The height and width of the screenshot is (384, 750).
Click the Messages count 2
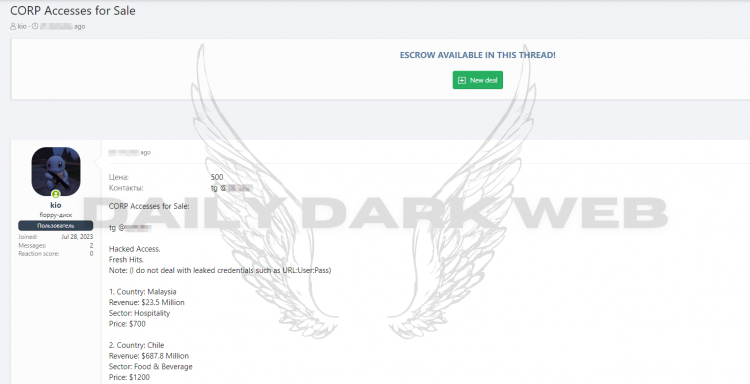(91, 245)
